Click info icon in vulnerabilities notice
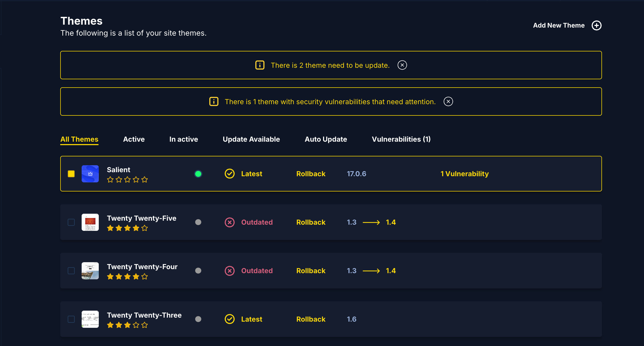The image size is (644, 346). point(214,101)
